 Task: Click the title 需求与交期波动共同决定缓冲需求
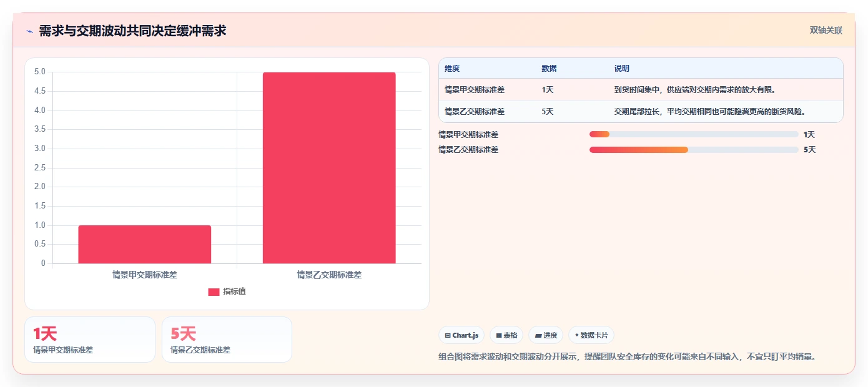point(132,31)
